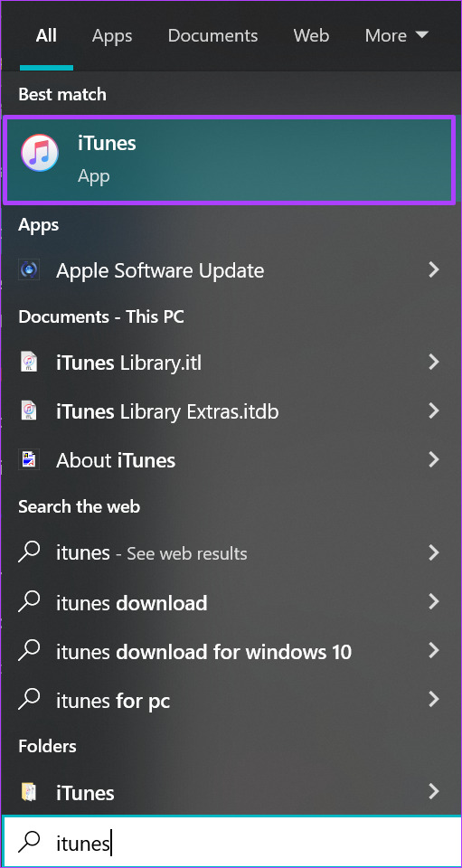Image resolution: width=462 pixels, height=868 pixels.
Task: Expand the More dropdown menu
Action: point(397,35)
